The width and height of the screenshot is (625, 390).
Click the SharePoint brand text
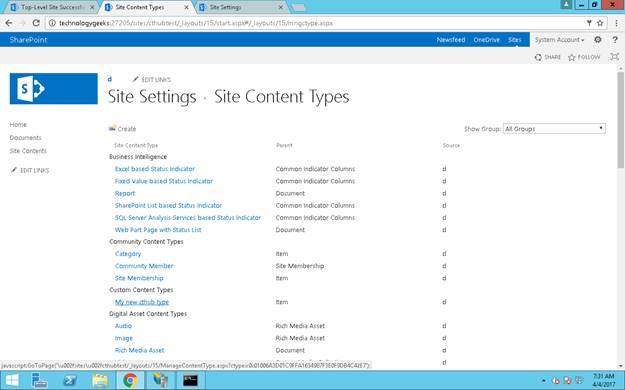tap(28, 39)
